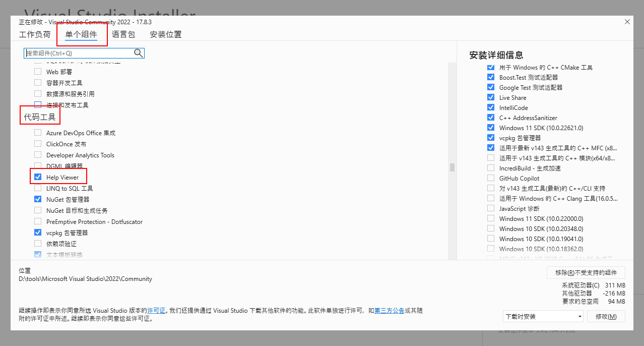Enable IncrediBuild - 生成加速
This screenshot has width=644, height=346.
[x=491, y=168]
